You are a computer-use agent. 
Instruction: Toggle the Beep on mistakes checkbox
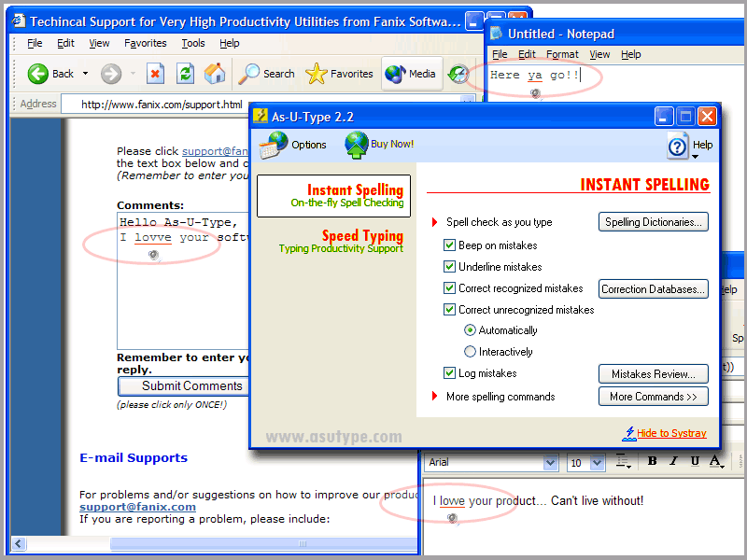point(449,245)
